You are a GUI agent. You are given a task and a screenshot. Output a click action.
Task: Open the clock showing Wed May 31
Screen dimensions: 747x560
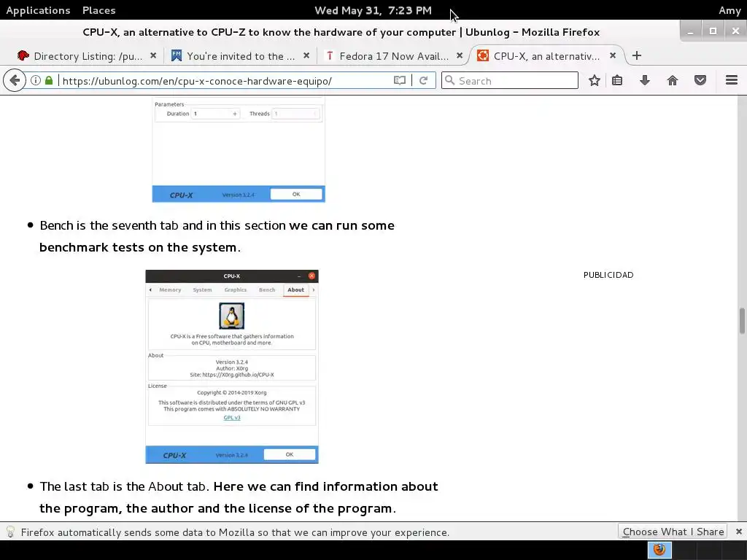(x=373, y=10)
